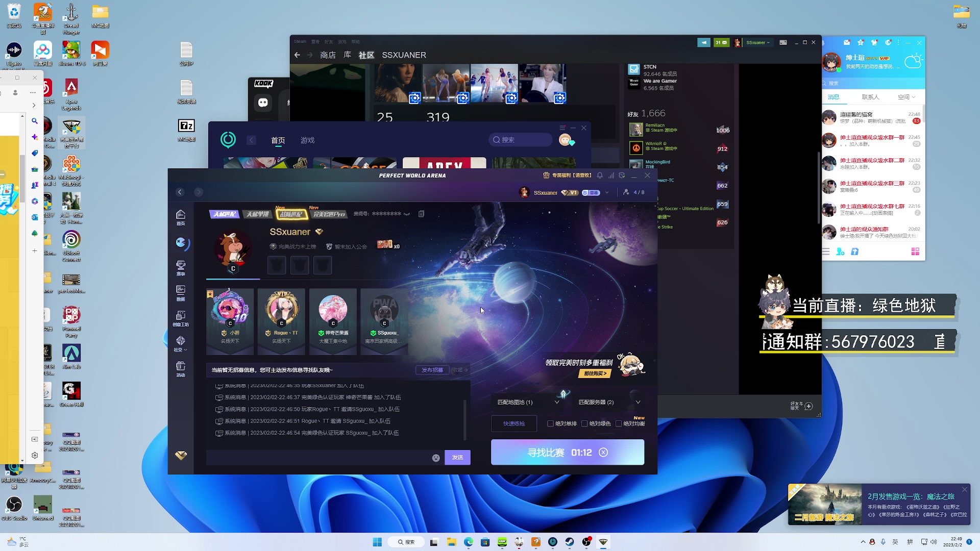
Task: Click the 活动 gift icon in sidebar
Action: [x=181, y=366]
